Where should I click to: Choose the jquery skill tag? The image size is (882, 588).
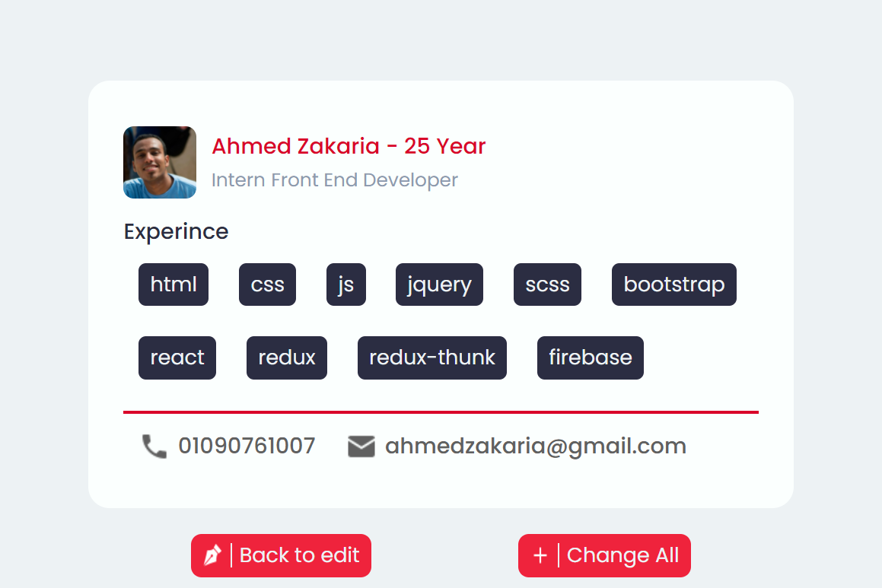click(439, 284)
